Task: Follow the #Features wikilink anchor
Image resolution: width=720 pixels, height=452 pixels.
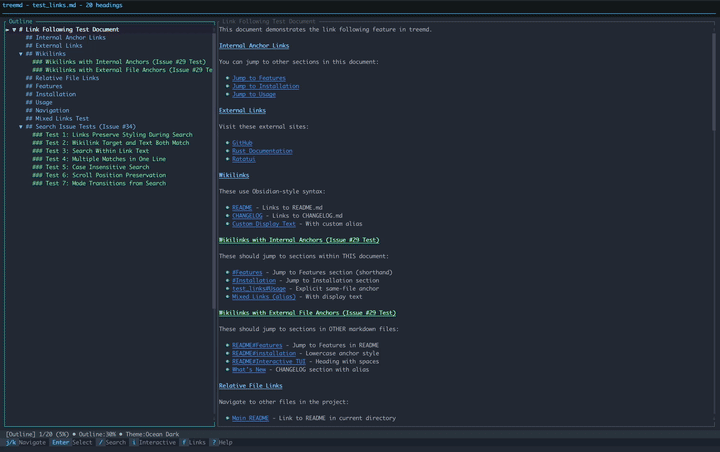Action: (247, 273)
